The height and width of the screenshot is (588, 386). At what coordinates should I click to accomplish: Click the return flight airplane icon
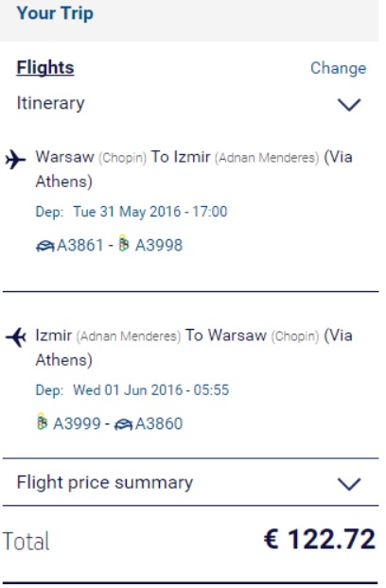pyautogui.click(x=16, y=337)
